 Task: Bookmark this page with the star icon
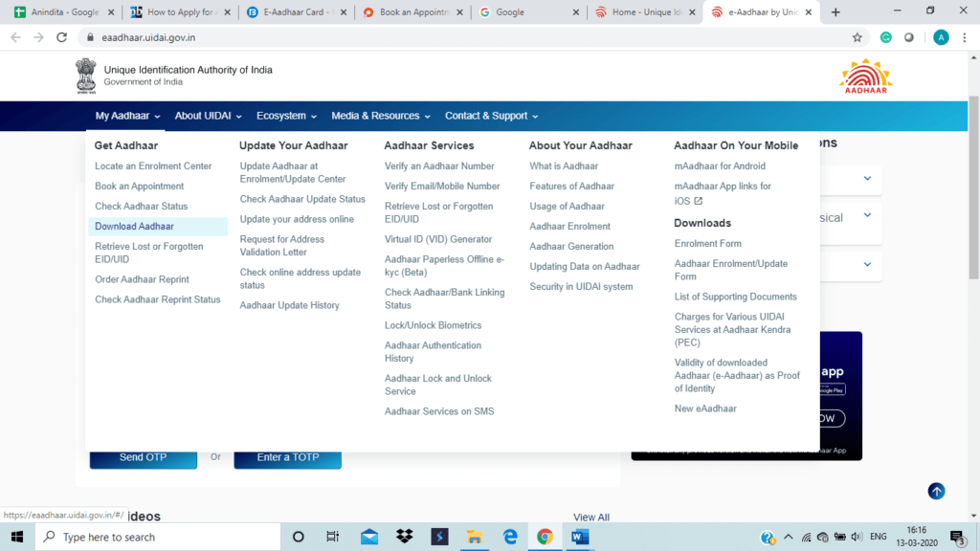pyautogui.click(x=857, y=37)
